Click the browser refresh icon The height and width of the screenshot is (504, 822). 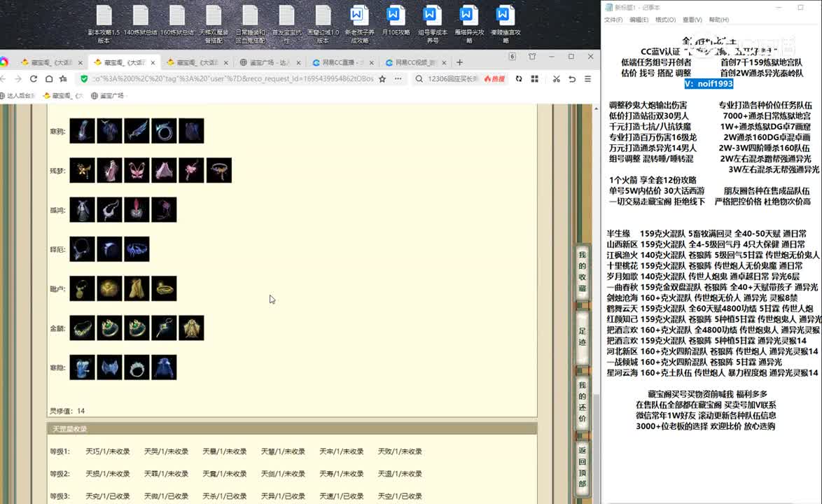coord(34,78)
